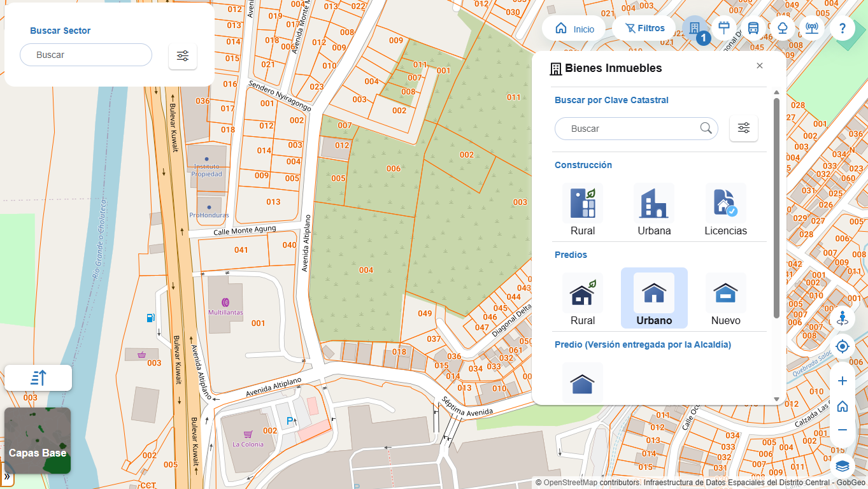Image resolution: width=868 pixels, height=489 pixels.
Task: Open the layers stack icon
Action: tap(842, 466)
